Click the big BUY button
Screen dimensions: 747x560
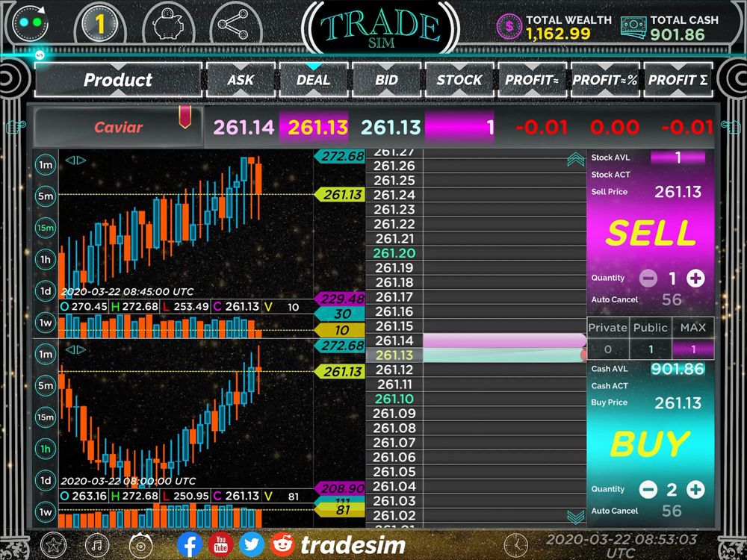651,444
